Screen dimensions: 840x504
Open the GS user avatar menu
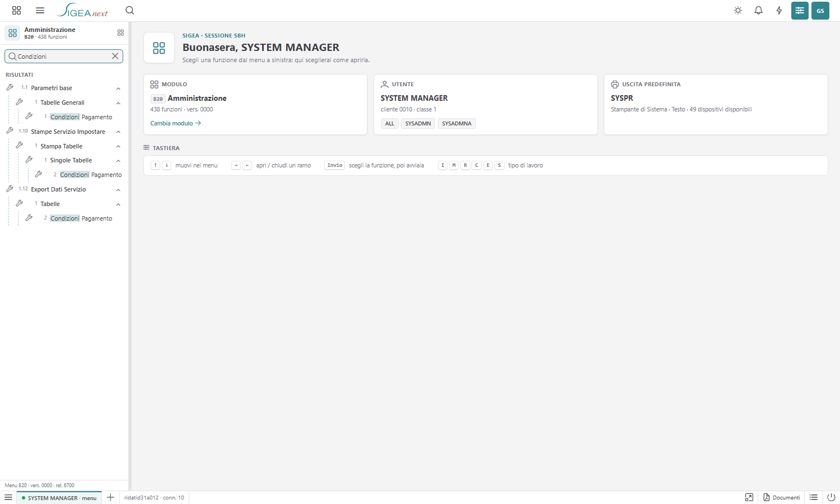[820, 11]
